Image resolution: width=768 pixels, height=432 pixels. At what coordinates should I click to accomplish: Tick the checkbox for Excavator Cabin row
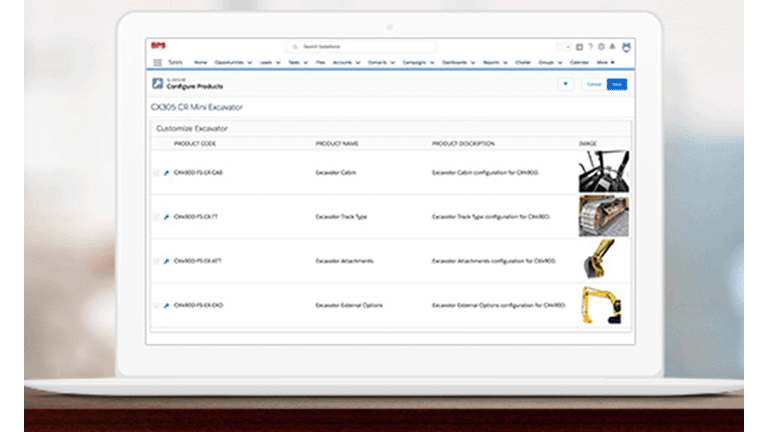click(156, 173)
